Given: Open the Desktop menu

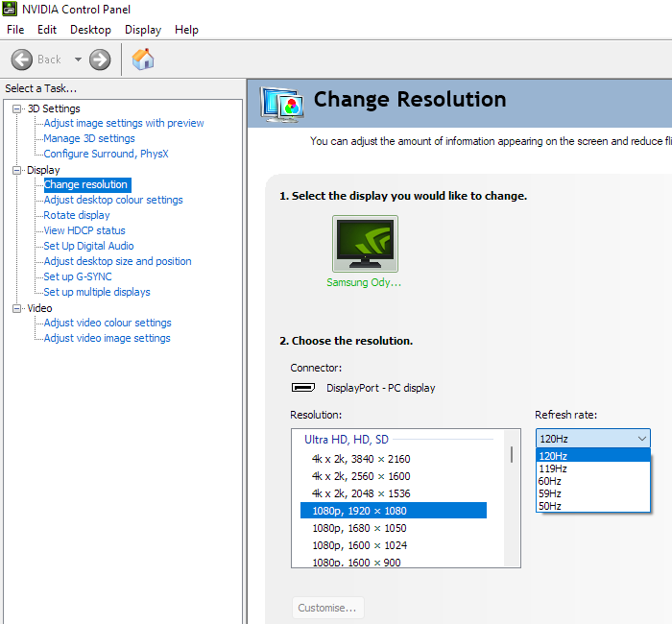Looking at the screenshot, I should pos(90,30).
